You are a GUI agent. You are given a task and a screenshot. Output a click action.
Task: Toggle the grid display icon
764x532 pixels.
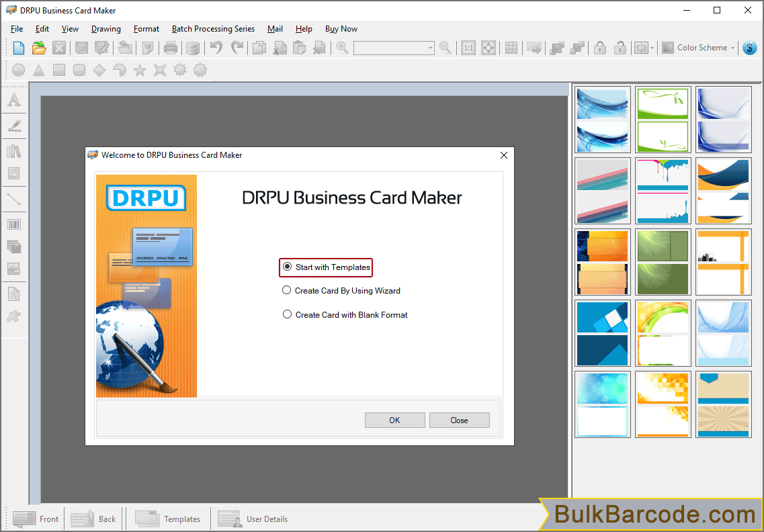click(x=511, y=48)
